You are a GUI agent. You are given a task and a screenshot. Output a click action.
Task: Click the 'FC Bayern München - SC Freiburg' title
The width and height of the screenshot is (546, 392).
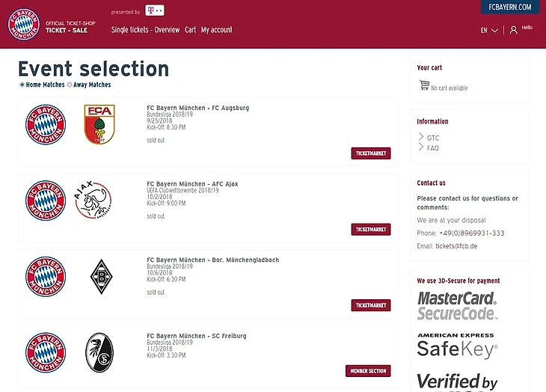[197, 336]
